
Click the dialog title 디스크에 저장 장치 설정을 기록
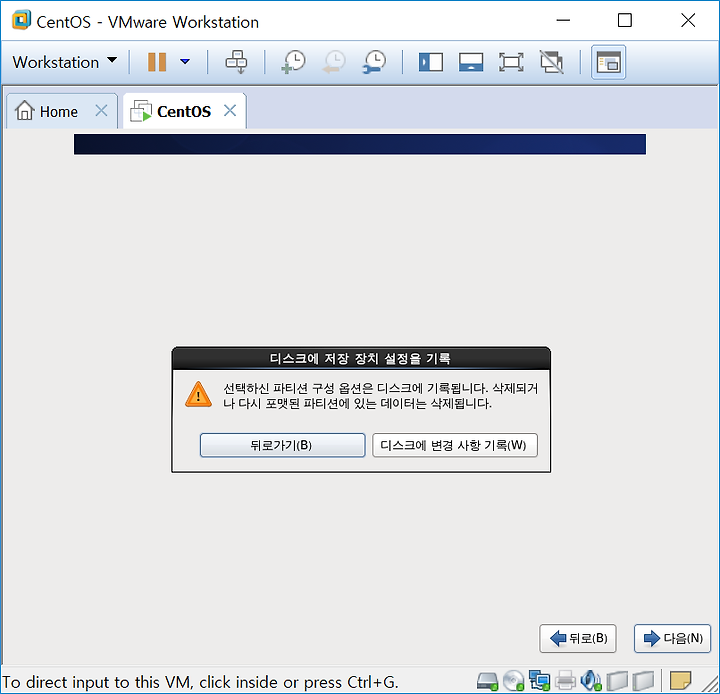(360, 358)
